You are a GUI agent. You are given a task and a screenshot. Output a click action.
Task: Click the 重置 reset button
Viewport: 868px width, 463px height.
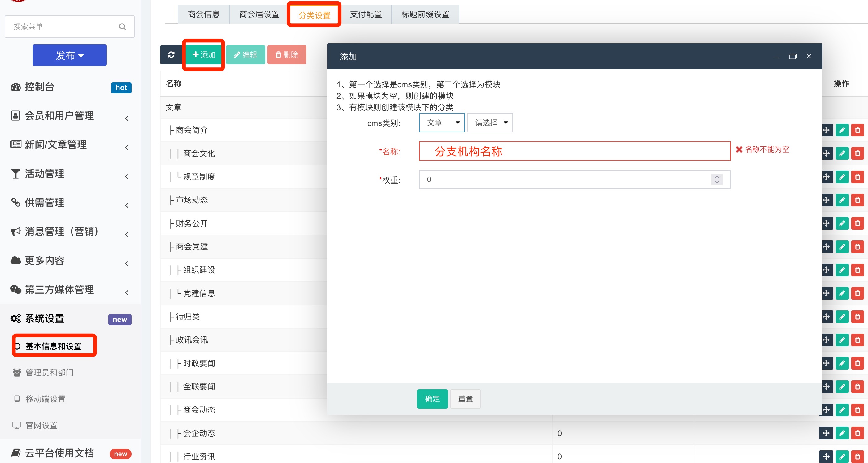click(465, 399)
